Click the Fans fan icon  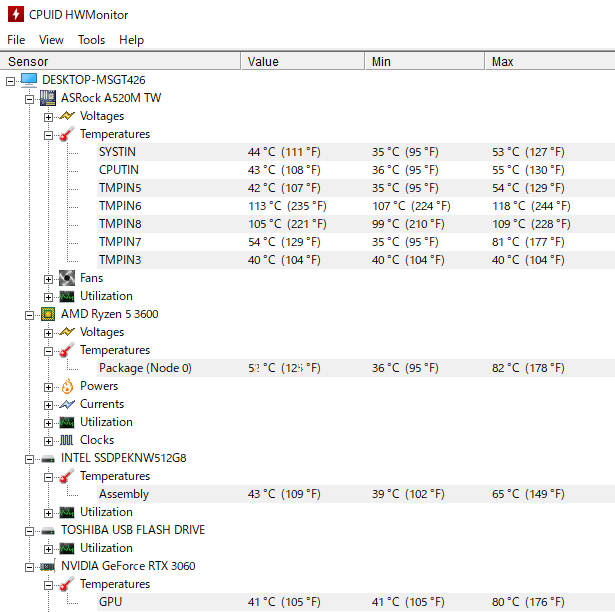point(67,278)
